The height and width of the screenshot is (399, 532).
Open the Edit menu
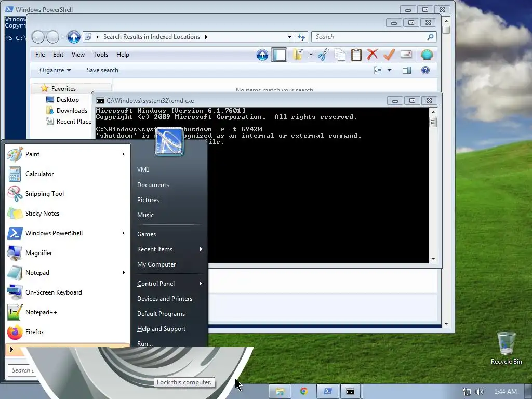pyautogui.click(x=58, y=55)
